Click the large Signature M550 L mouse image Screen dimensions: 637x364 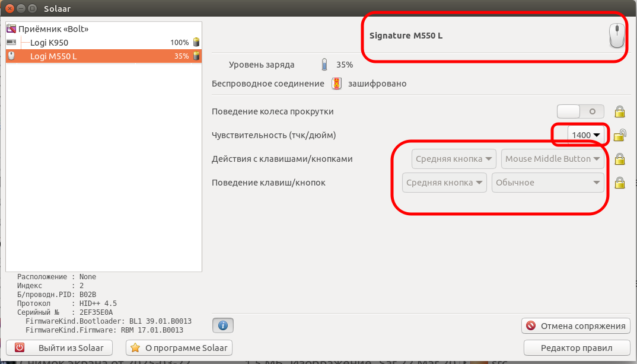pos(617,36)
